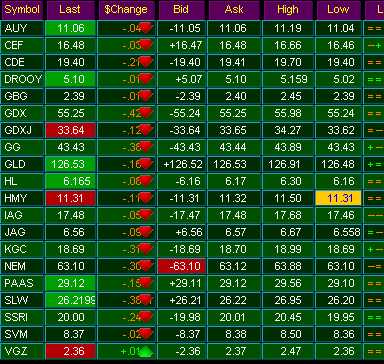
Task: Click the yellow 11.31 Low cell for HMY
Action: [339, 198]
